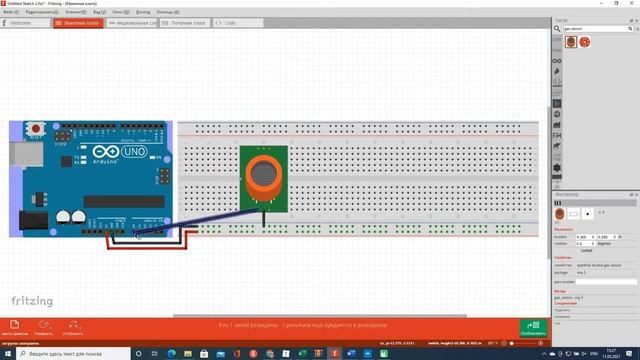Screen dimensions: 640x360
Task: Open Microsoft Store from the taskbar
Action: click(204, 353)
